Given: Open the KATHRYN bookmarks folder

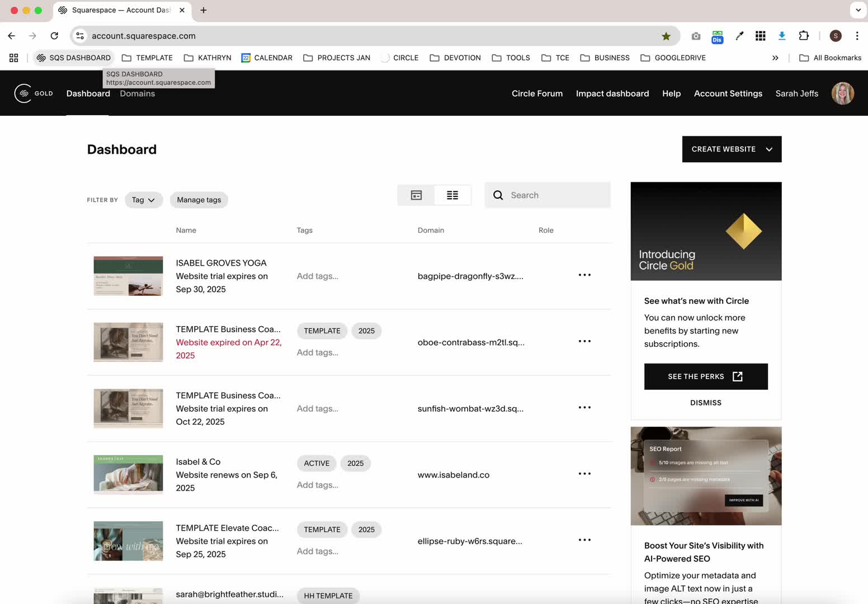Looking at the screenshot, I should point(207,58).
